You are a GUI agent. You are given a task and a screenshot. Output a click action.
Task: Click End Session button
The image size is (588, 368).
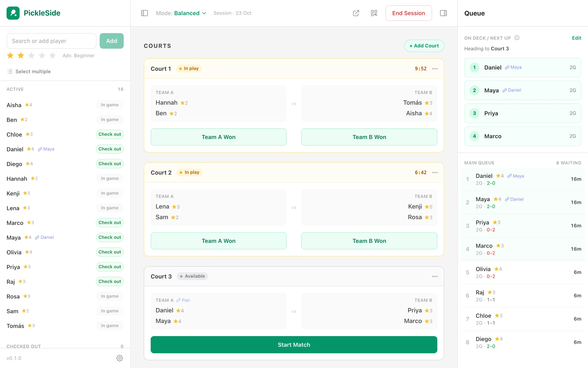pyautogui.click(x=409, y=13)
